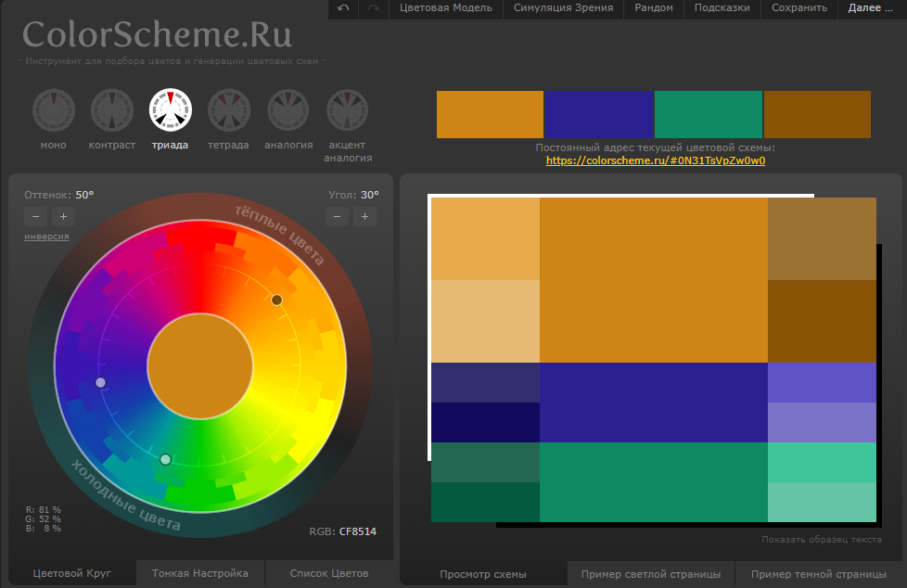Viewport: 907px width, 588px height.
Task: Click the холодные цвета label on wheel
Action: 126,496
